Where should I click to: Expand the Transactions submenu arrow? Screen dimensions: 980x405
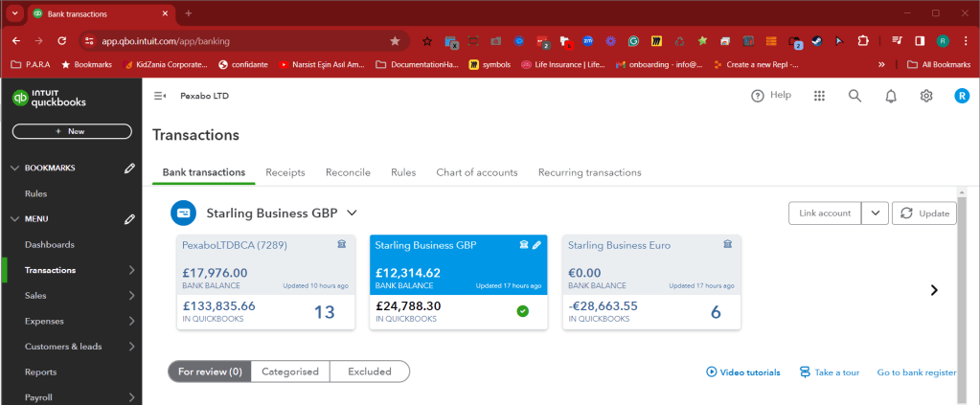[x=132, y=270]
